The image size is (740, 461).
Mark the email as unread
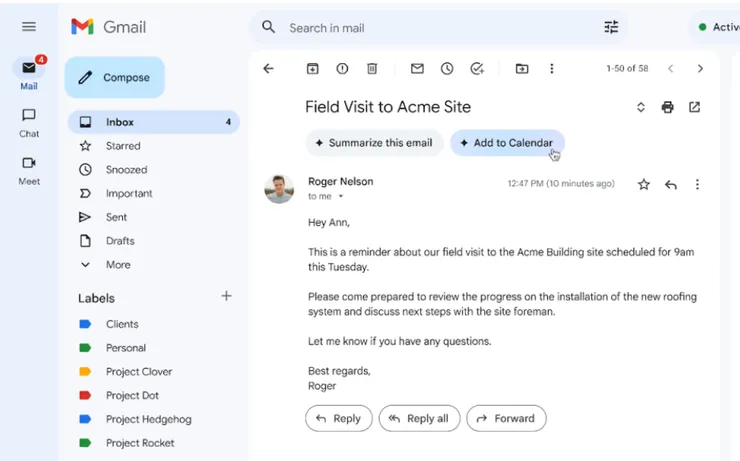417,69
